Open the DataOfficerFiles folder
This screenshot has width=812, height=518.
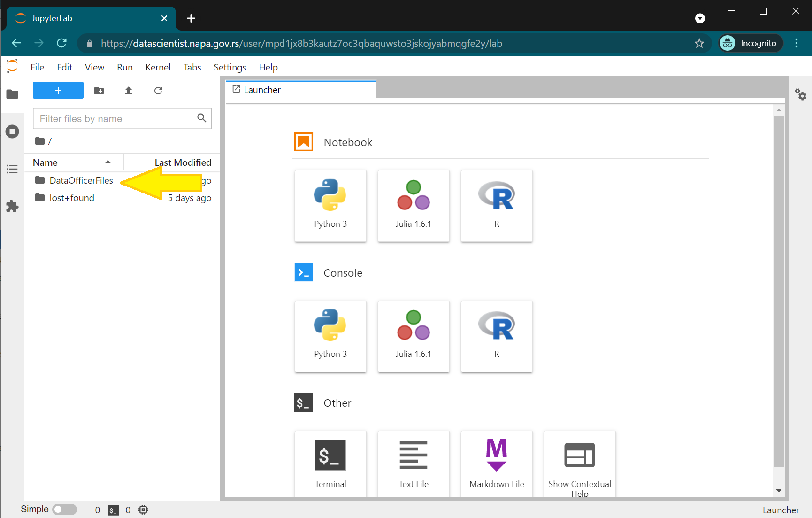coord(81,180)
